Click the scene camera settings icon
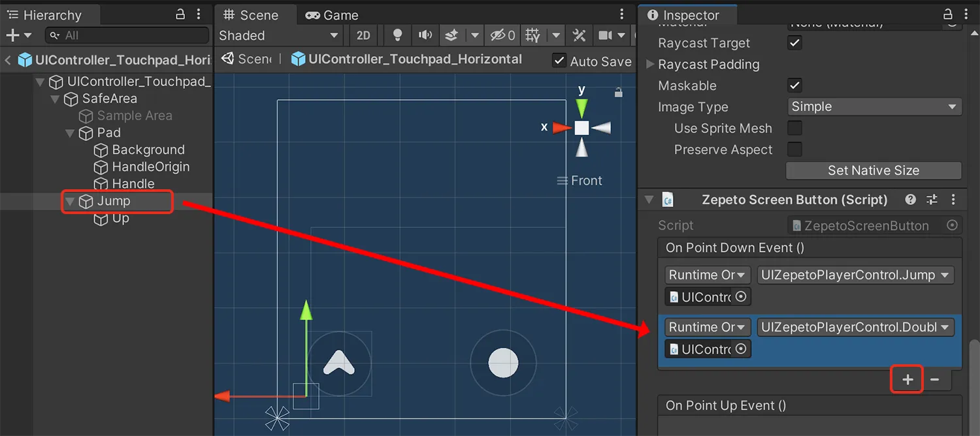 click(606, 35)
